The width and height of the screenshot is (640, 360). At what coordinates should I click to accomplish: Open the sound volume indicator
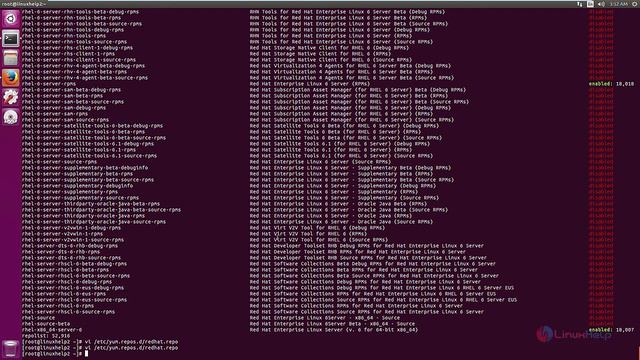[x=601, y=4]
